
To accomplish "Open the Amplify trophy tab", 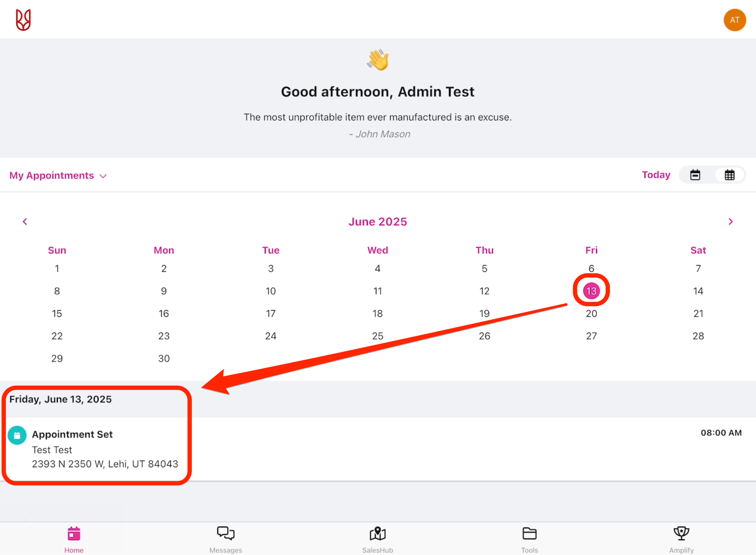I will 681,539.
